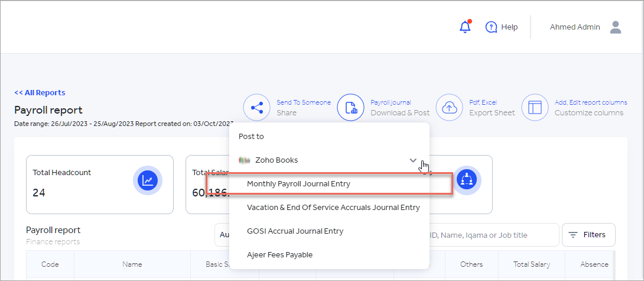This screenshot has width=644, height=281.
Task: Open the Filters button
Action: tap(588, 235)
